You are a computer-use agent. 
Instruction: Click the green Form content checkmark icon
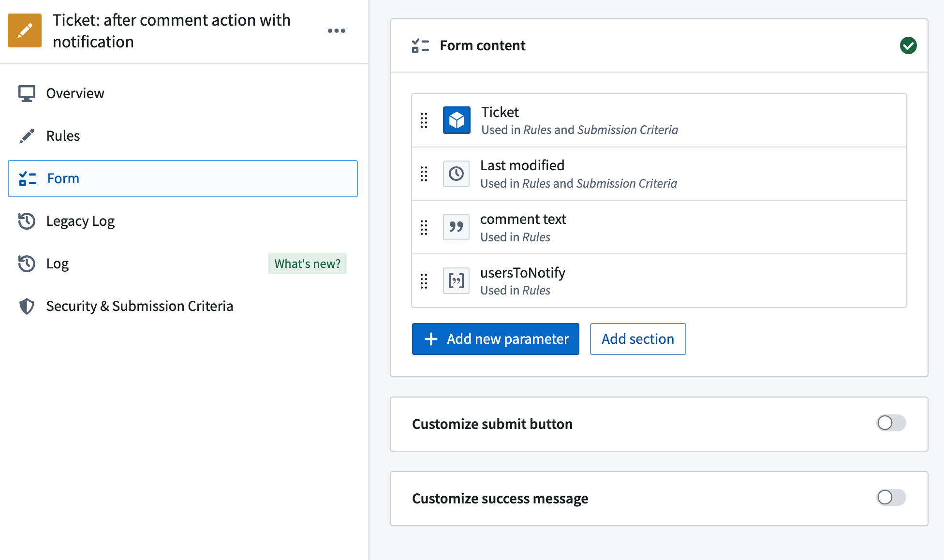(908, 45)
